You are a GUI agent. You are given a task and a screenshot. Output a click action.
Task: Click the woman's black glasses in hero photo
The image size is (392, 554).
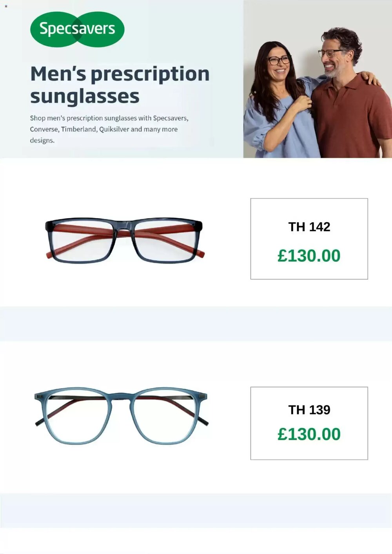(279, 60)
